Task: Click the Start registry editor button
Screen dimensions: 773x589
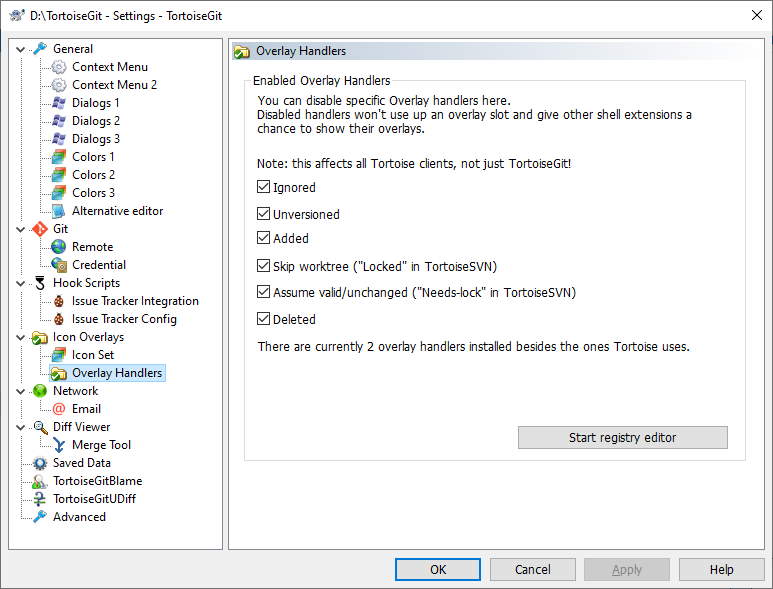Action: point(622,437)
